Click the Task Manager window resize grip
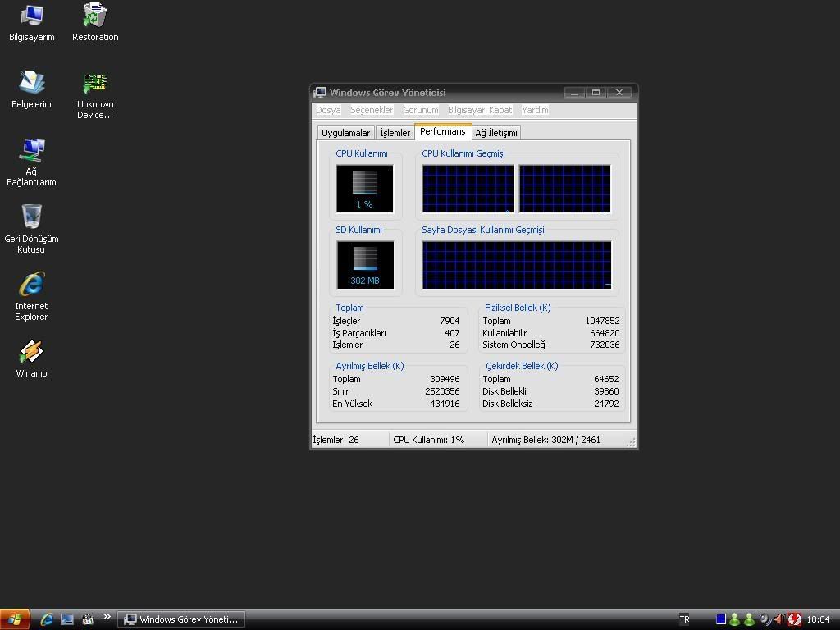The width and height of the screenshot is (840, 630). point(631,442)
